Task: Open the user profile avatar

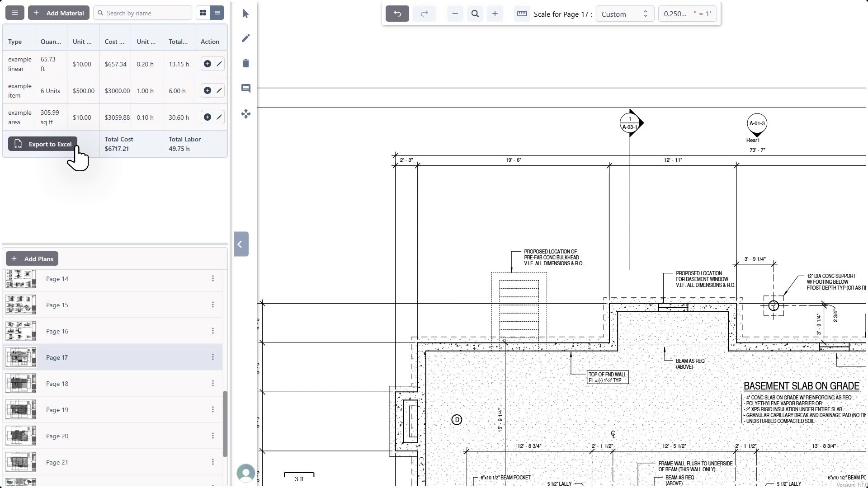Action: click(245, 473)
